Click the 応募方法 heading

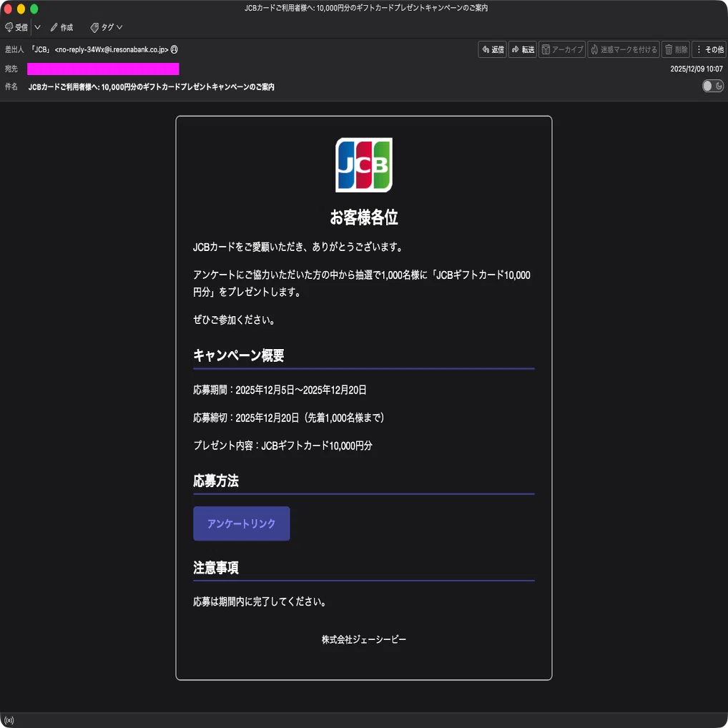click(x=216, y=481)
